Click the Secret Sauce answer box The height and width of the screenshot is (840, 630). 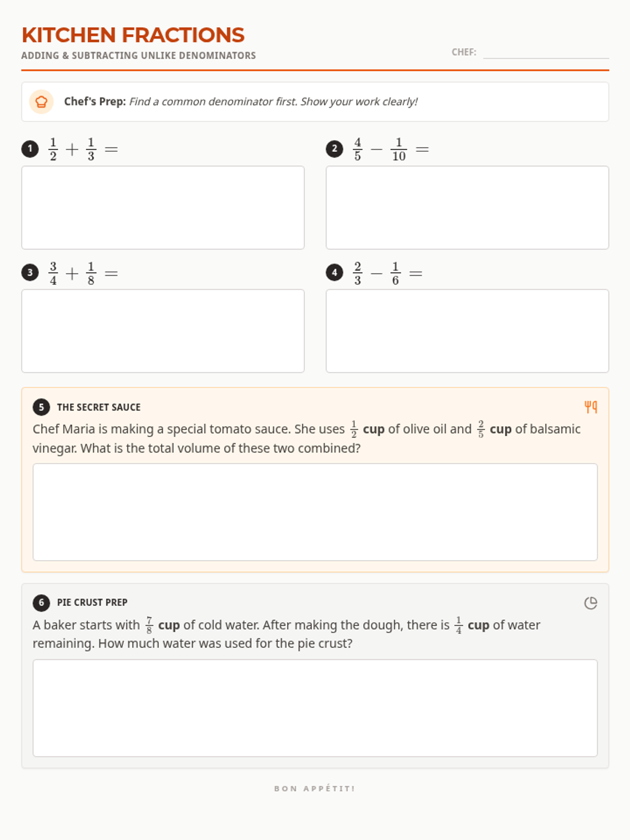tap(315, 512)
